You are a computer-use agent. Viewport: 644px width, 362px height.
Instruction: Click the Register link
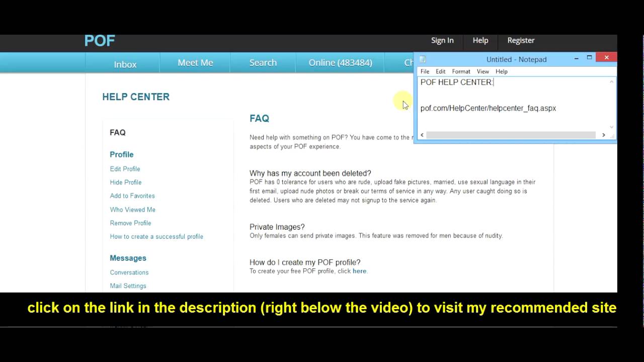coord(521,40)
